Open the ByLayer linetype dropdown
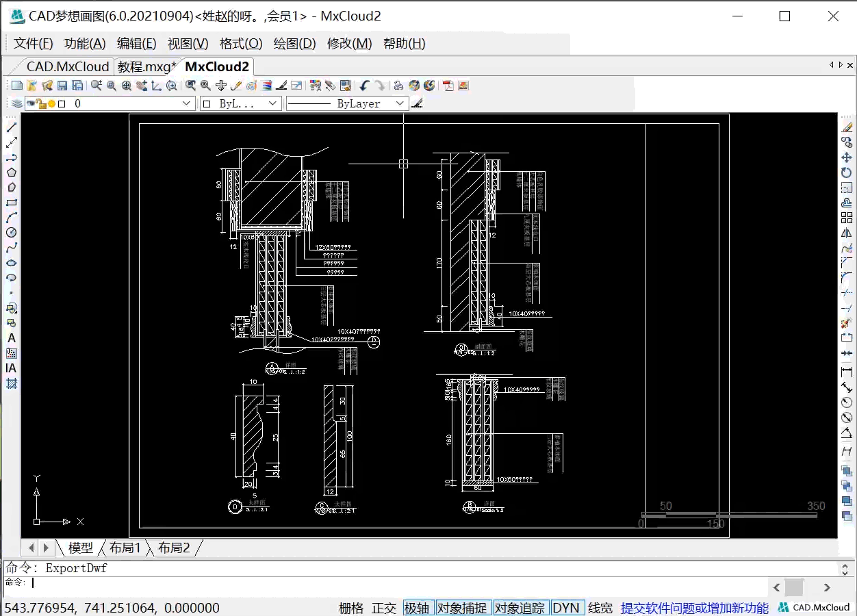 point(347,103)
